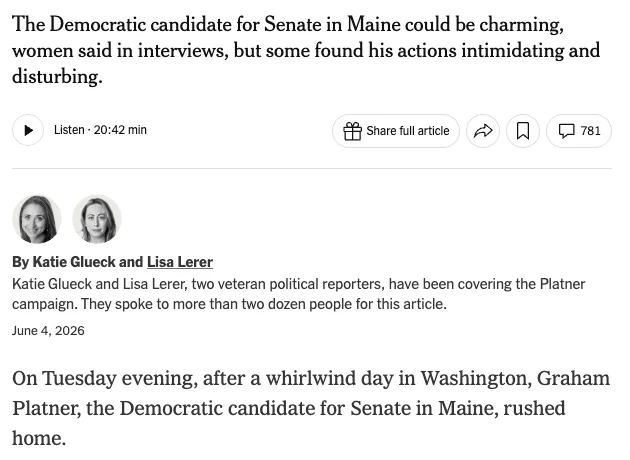Click the 'Listen · 20:42 min' label

coord(100,130)
